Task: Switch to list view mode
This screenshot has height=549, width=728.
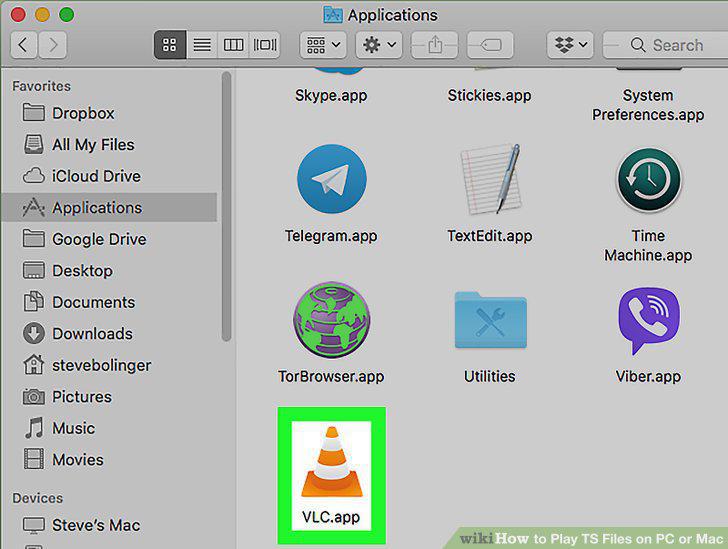Action: pos(202,45)
